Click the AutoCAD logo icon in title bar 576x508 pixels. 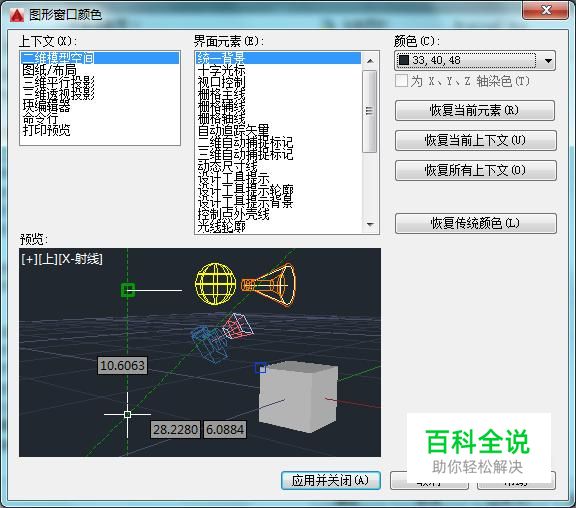click(17, 15)
